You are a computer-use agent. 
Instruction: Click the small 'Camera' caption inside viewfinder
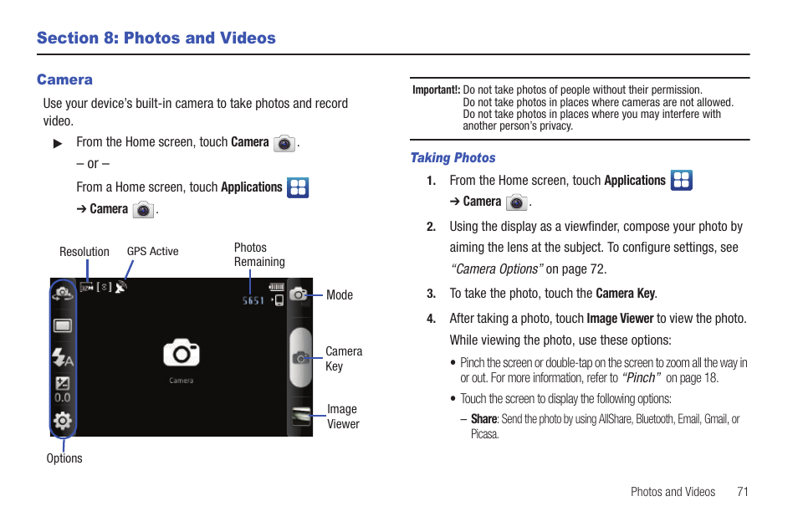coord(182,381)
